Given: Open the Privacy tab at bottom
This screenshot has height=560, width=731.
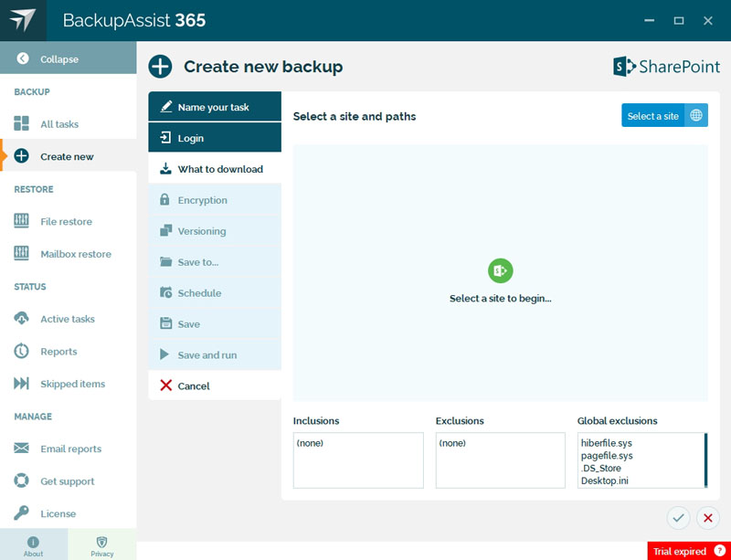Looking at the screenshot, I should [102, 544].
